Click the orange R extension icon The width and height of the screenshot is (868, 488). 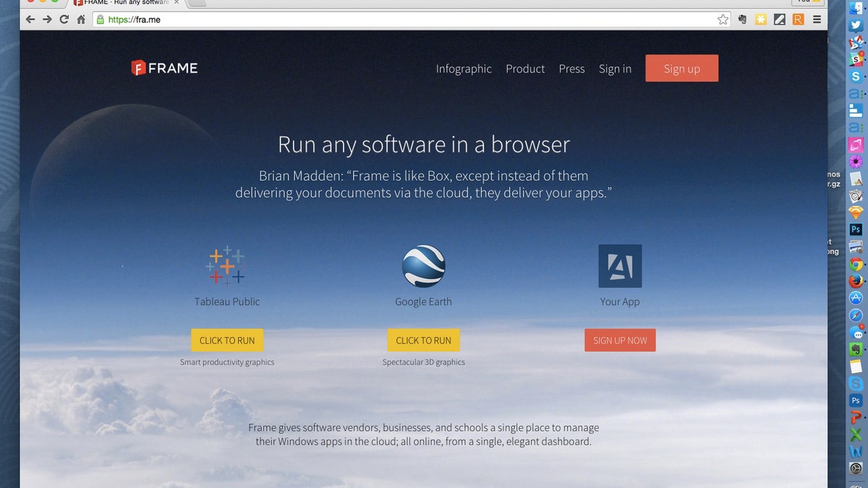[x=799, y=20]
